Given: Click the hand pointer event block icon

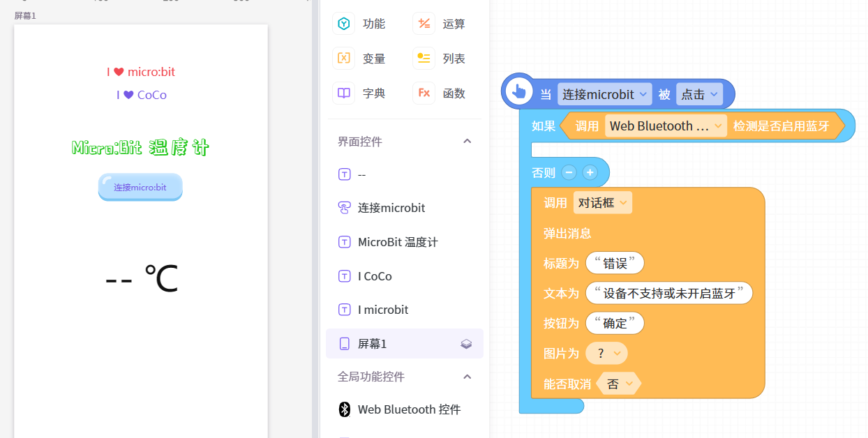Looking at the screenshot, I should pos(518,91).
